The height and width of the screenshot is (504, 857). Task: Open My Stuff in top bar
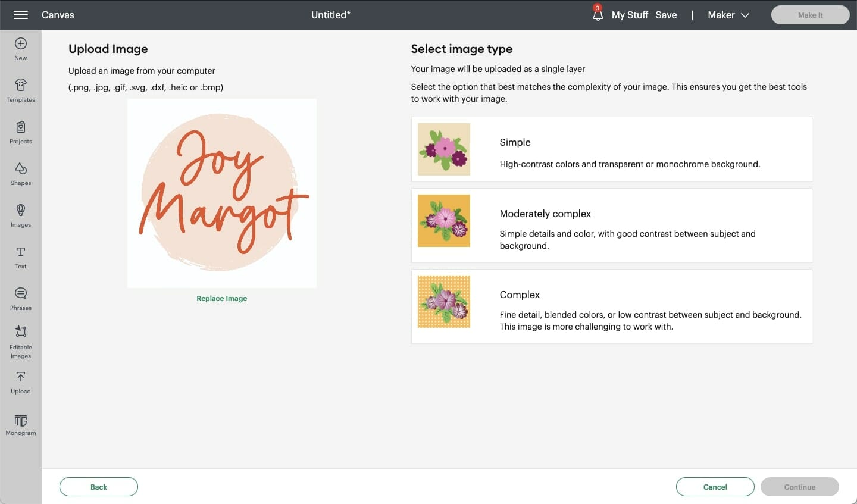click(x=630, y=15)
